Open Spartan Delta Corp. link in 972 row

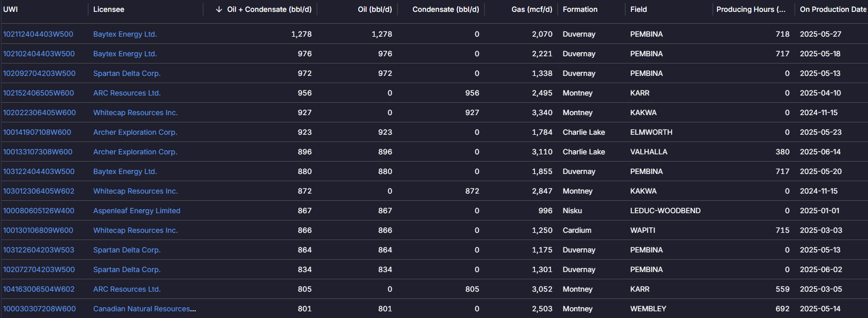pyautogui.click(x=127, y=73)
